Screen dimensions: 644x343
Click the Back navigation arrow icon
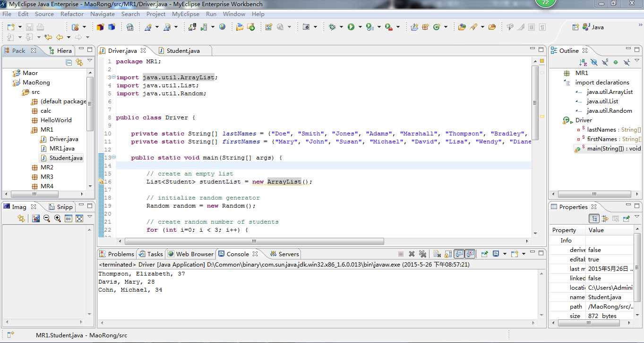point(60,37)
